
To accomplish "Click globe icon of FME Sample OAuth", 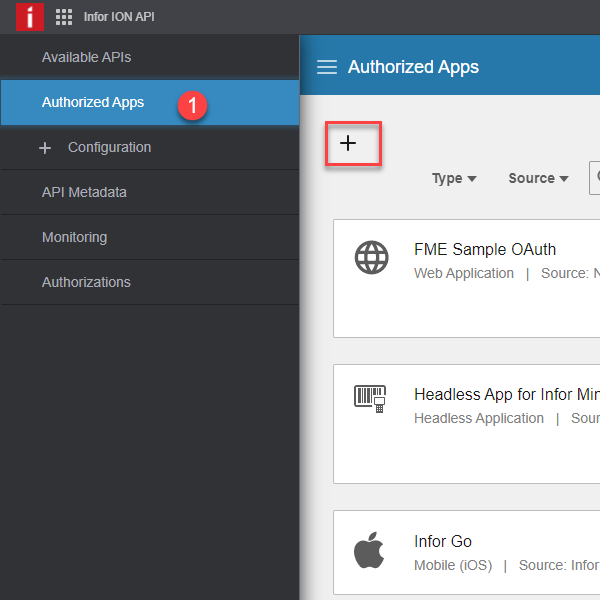I will click(371, 258).
